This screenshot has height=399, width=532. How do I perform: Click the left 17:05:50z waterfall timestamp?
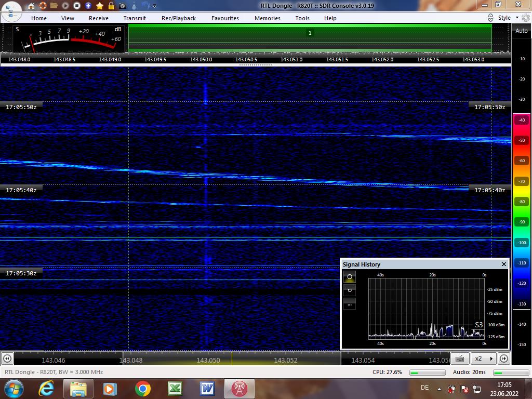click(x=21, y=107)
